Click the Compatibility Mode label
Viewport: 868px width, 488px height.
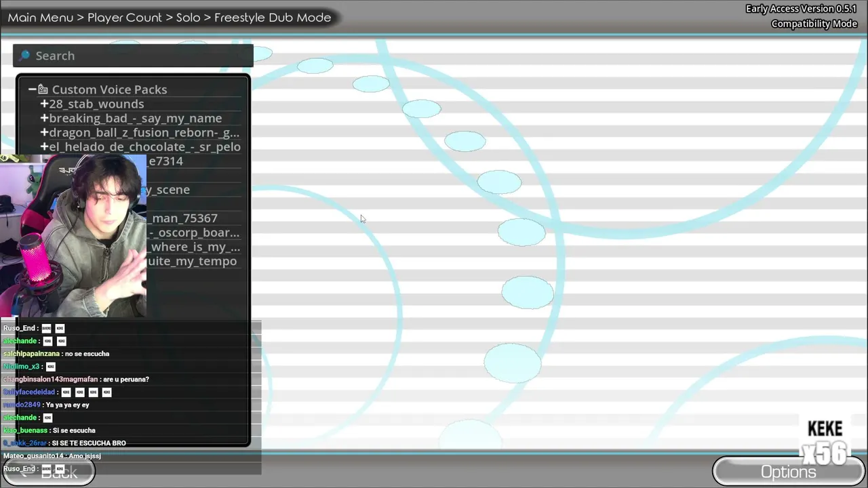814,24
